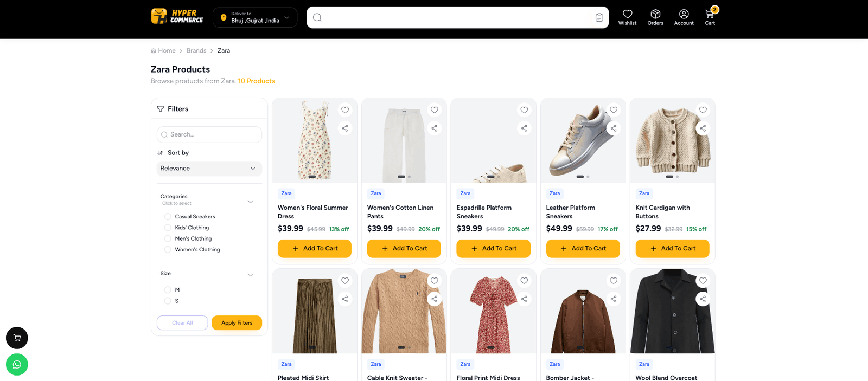Share the Women's Cotton Linen Pants

click(435, 128)
